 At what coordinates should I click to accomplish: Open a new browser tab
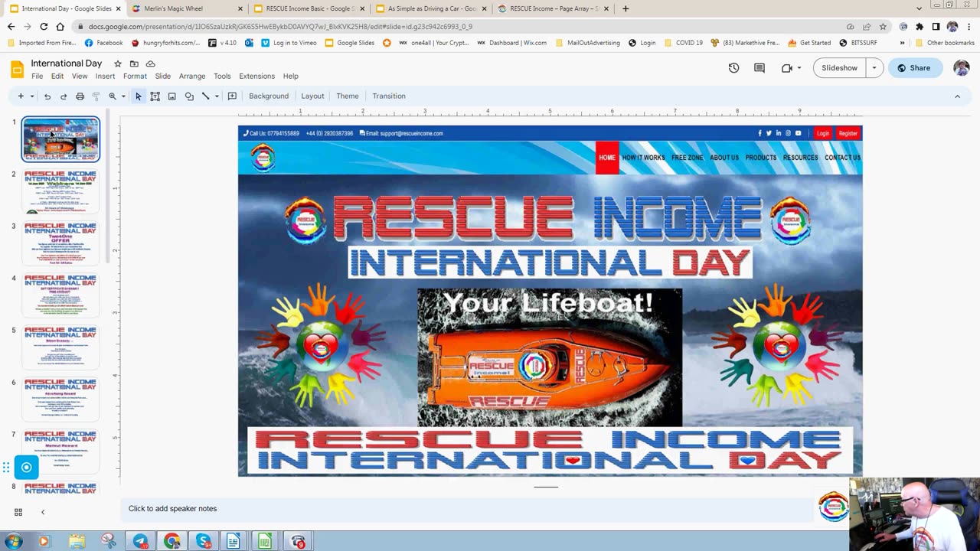[626, 8]
